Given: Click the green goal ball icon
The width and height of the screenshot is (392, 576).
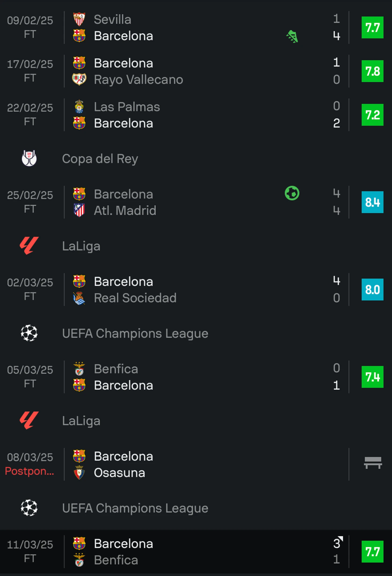Looking at the screenshot, I should 292,193.
